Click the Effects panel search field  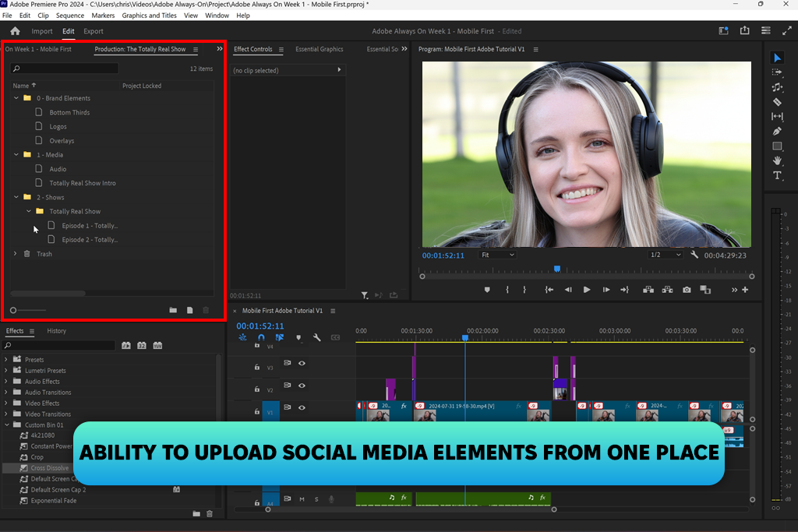click(59, 345)
